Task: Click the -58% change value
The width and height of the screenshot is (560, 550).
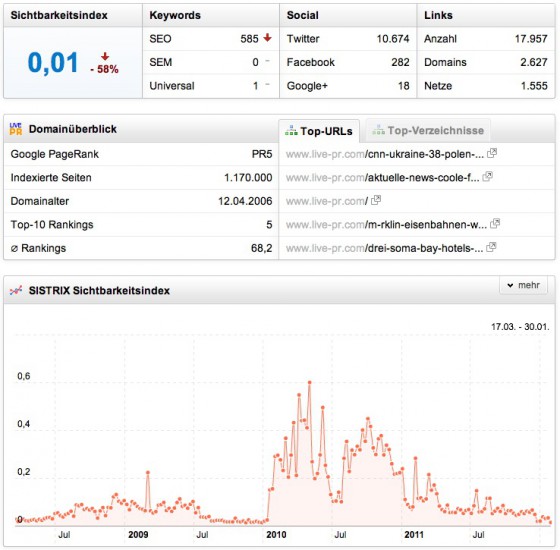Action: pyautogui.click(x=104, y=69)
